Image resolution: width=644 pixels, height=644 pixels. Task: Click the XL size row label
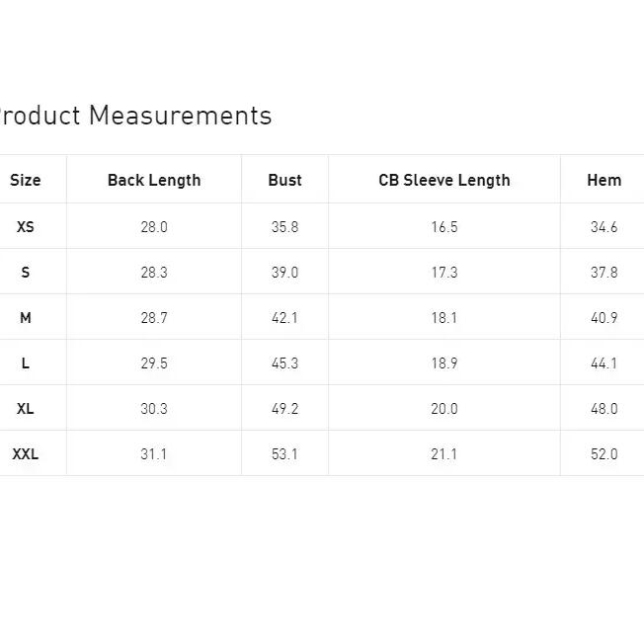point(26,409)
